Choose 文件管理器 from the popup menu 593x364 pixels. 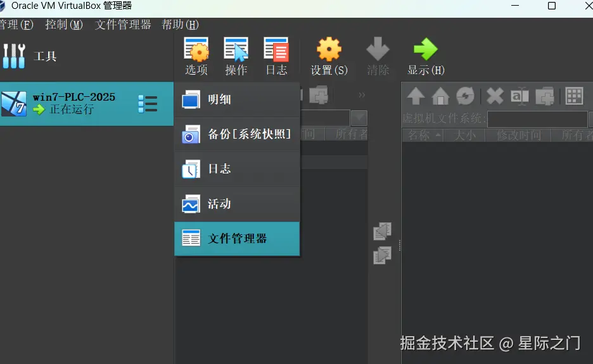(x=237, y=239)
